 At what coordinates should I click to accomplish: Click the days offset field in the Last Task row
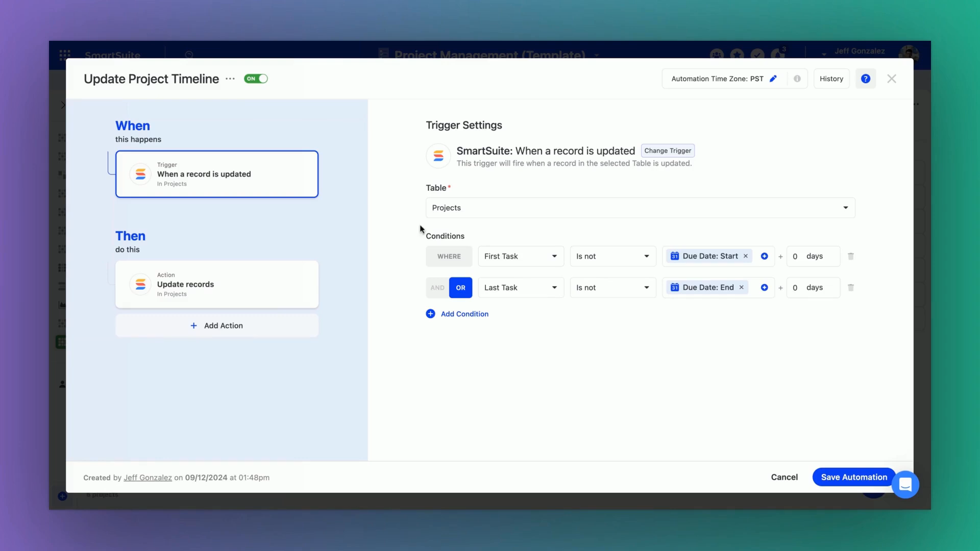[814, 288]
